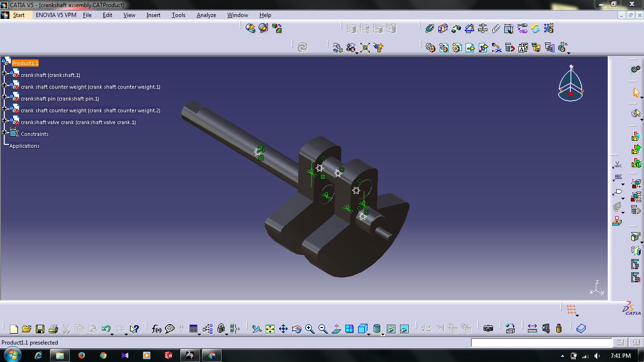644x362 pixels.
Task: Toggle Stop Manipulate on Clash
Action: 378,48
